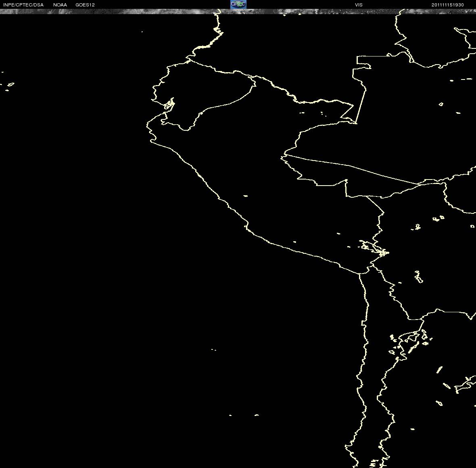Click the NOAA label in the header
The image size is (476, 468).
60,5
